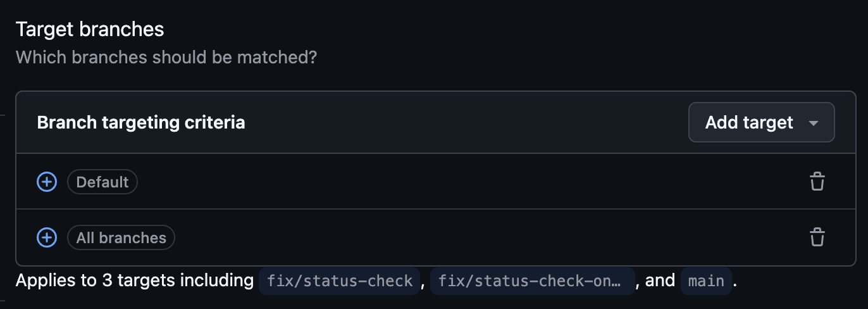Click the 'Applies to 3 targets including' text

pyautogui.click(x=134, y=281)
